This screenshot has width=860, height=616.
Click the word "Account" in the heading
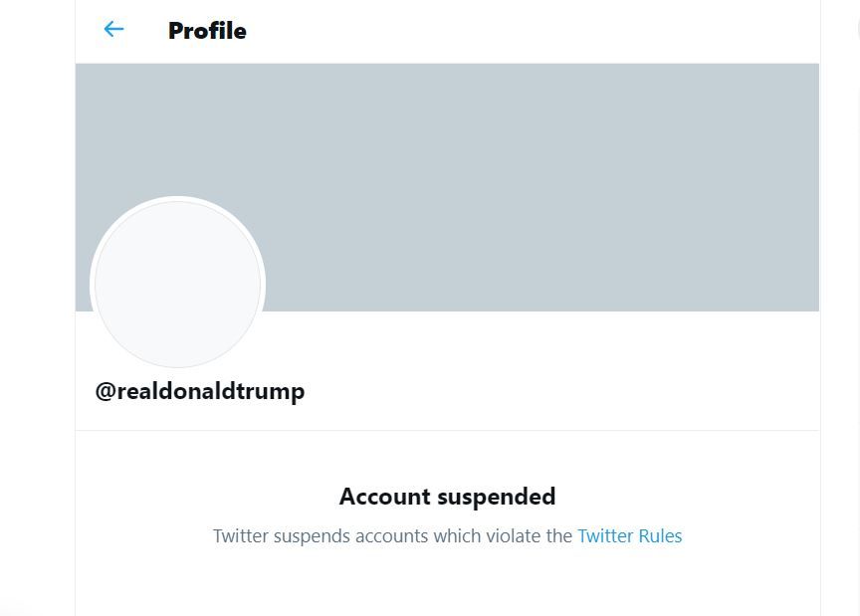385,497
